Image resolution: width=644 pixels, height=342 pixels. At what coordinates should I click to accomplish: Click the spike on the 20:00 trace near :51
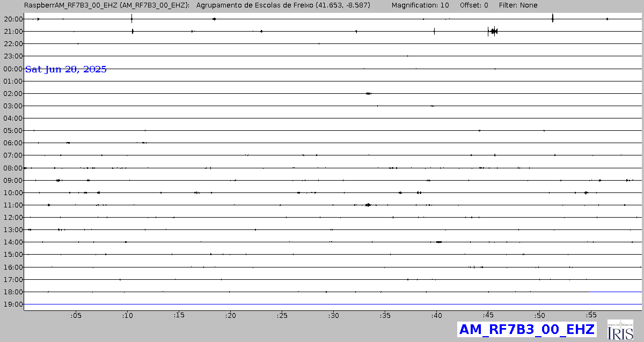552,18
